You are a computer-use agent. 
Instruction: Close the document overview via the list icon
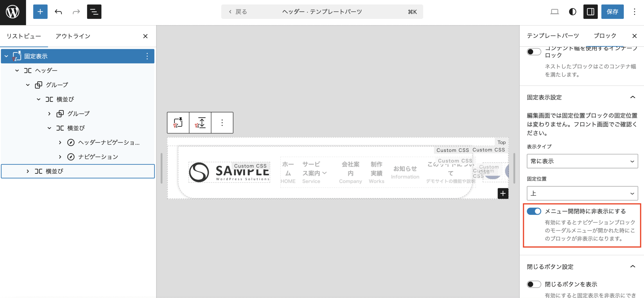pyautogui.click(x=94, y=12)
